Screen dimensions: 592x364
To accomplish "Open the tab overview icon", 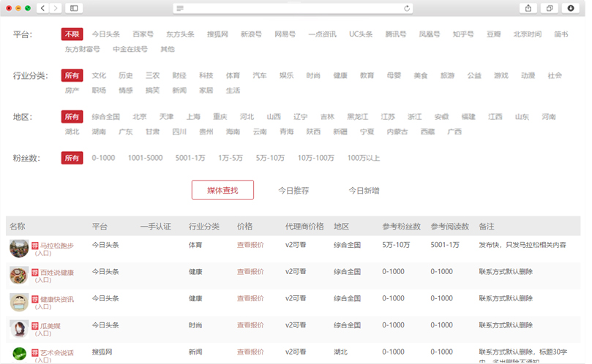I will click(549, 8).
